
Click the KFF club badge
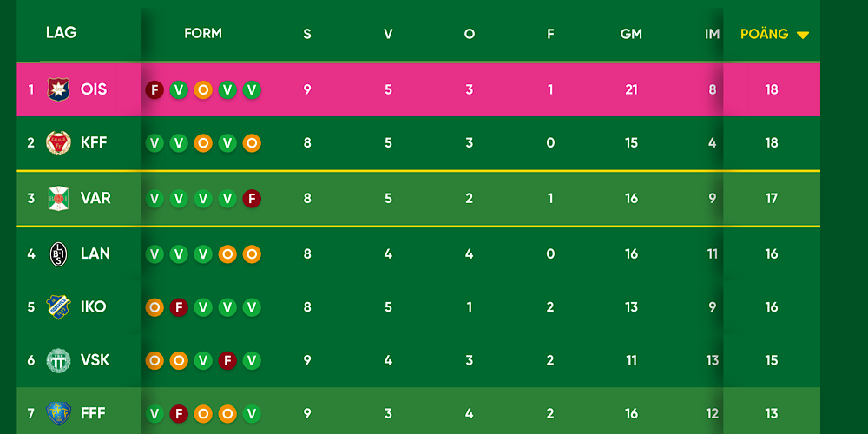(x=58, y=143)
